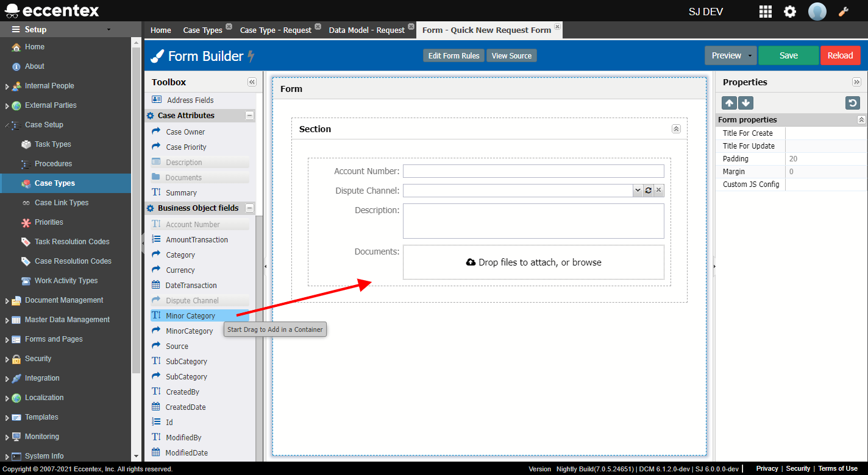Image resolution: width=868 pixels, height=475 pixels.
Task: Open Priorities in sidebar
Action: click(x=49, y=222)
